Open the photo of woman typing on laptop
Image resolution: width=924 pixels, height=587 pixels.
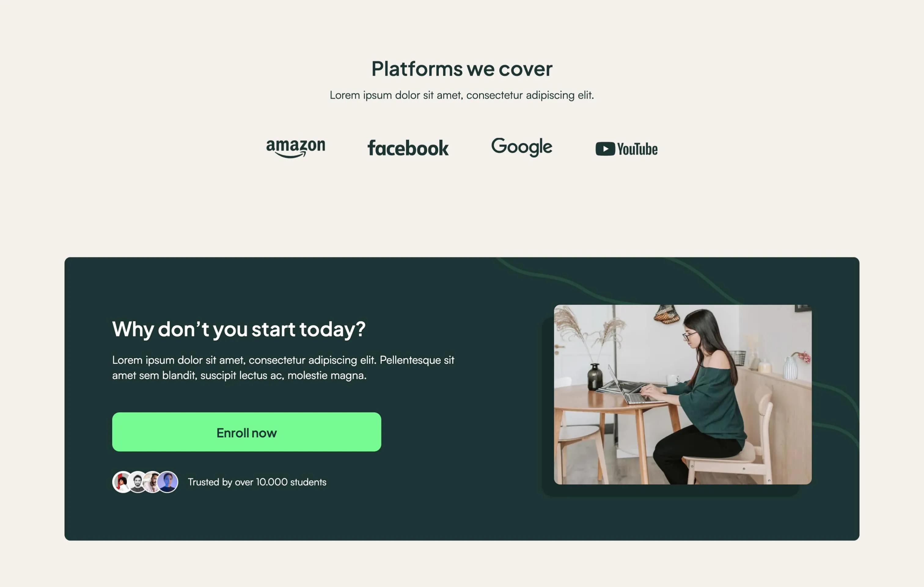click(683, 394)
